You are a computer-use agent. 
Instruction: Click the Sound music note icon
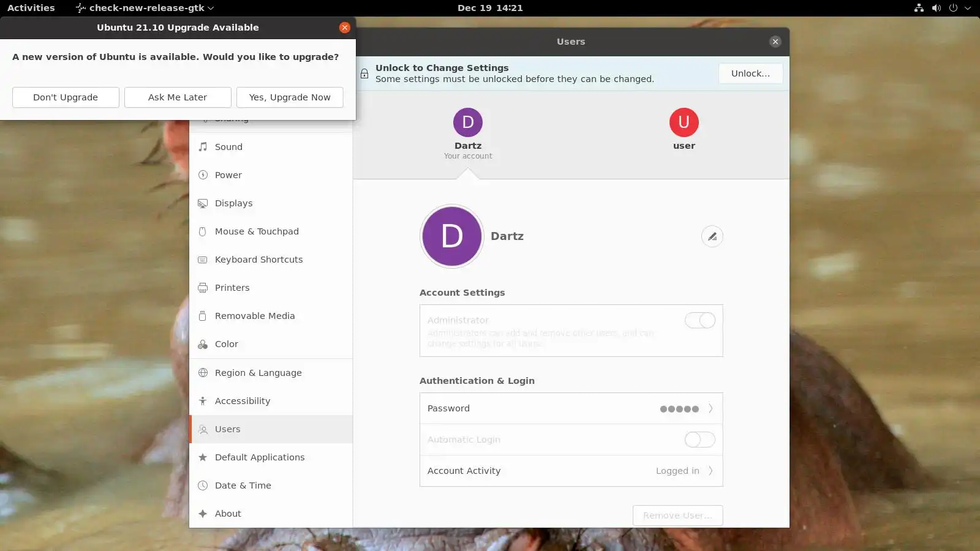[203, 147]
